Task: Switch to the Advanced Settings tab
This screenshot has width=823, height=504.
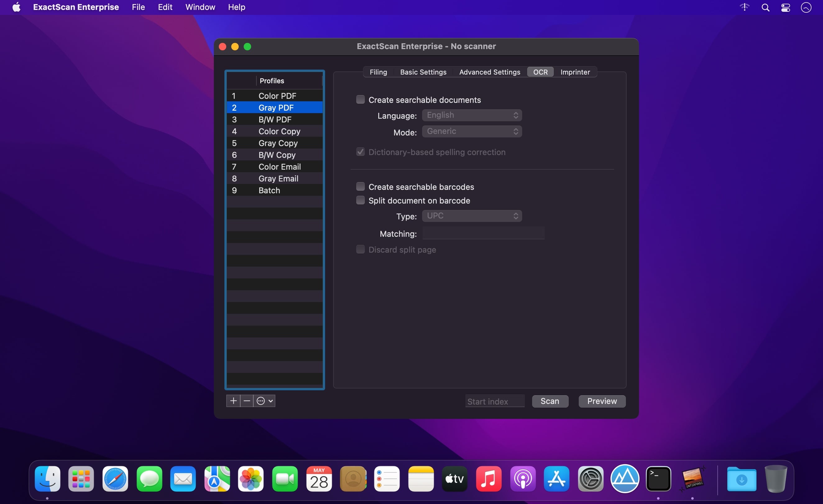Action: point(489,72)
